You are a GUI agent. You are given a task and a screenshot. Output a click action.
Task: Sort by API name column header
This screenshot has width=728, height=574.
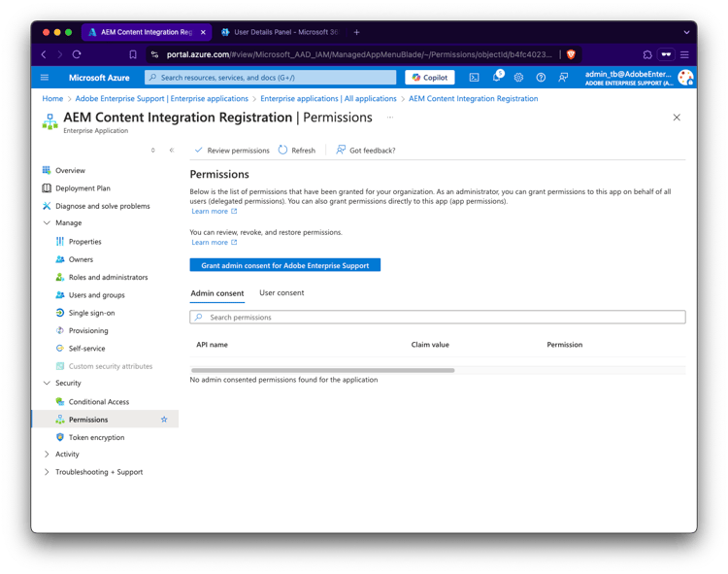click(212, 345)
